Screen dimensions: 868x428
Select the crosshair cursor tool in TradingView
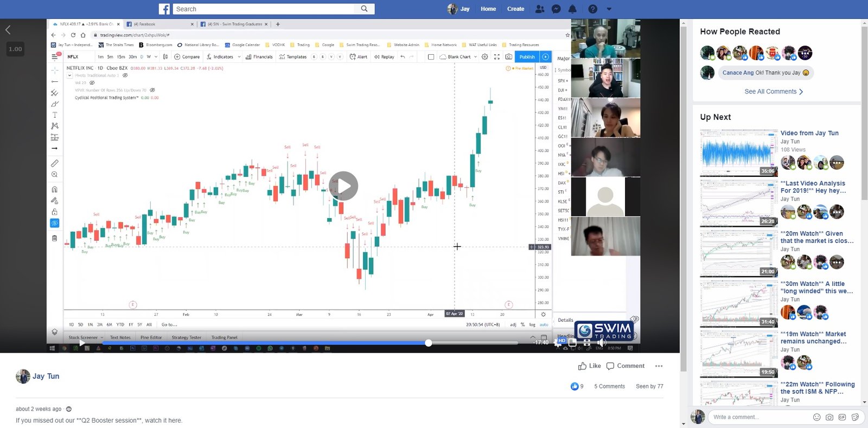55,71
